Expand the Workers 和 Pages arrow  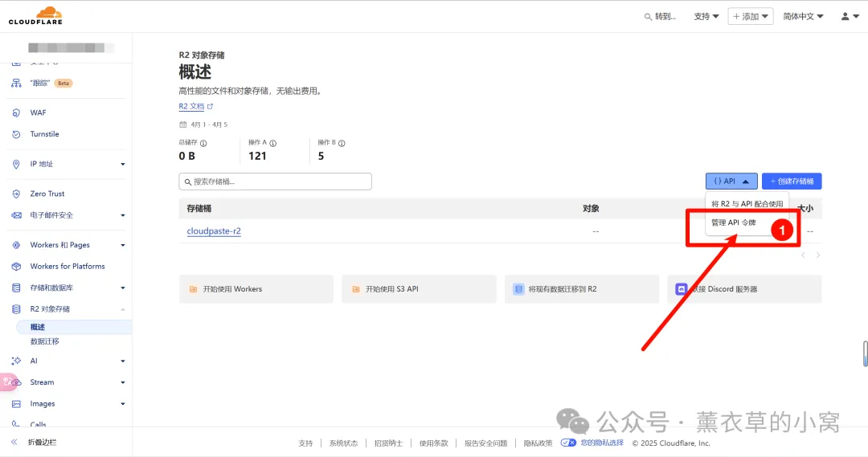click(123, 245)
